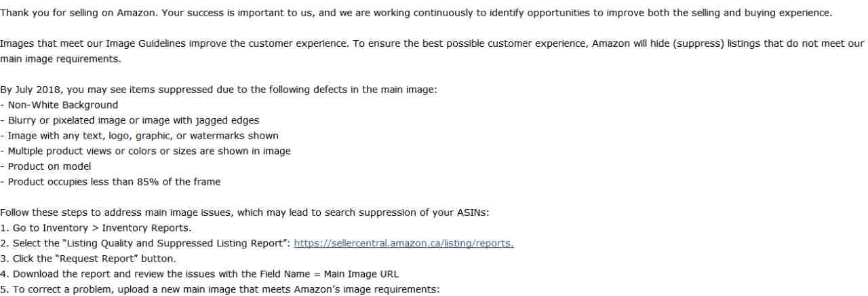
Task: Click step 1 'Go to Inventory > Inventory Reports'
Action: point(96,228)
